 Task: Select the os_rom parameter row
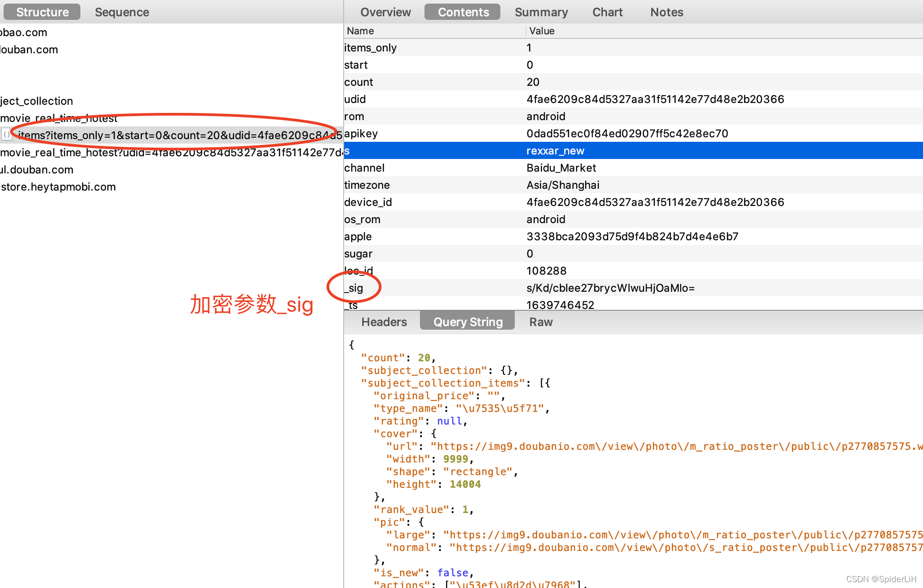click(x=633, y=219)
